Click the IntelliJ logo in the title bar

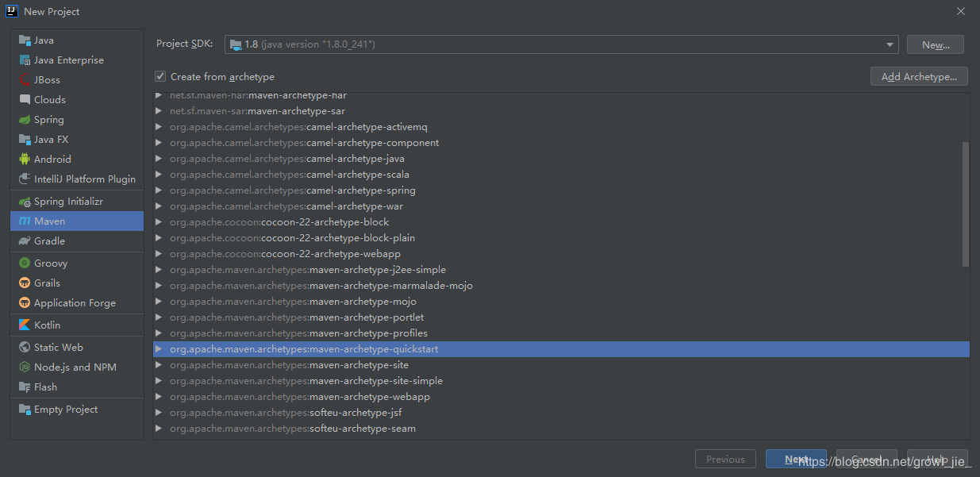(x=12, y=11)
